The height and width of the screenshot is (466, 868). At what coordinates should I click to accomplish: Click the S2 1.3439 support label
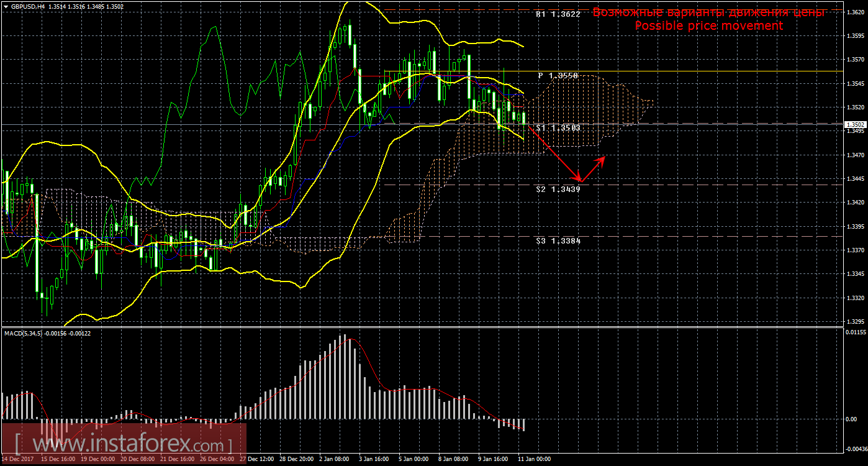(x=558, y=188)
